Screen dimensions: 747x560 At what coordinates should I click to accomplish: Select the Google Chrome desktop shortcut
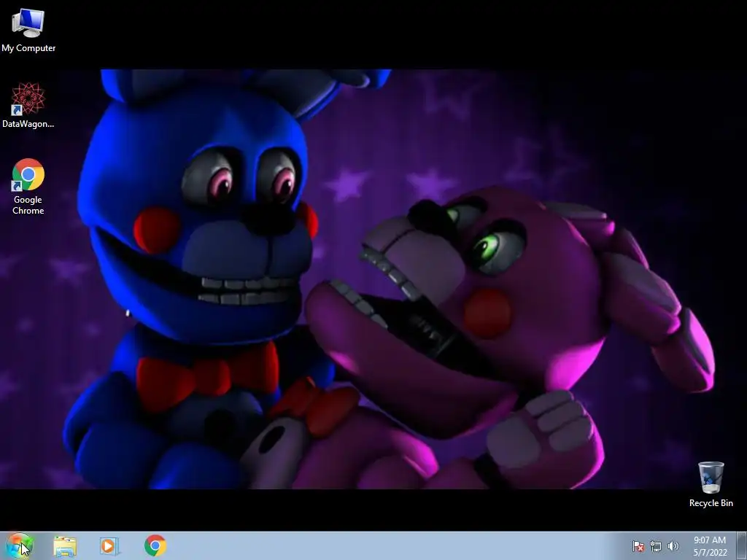pyautogui.click(x=28, y=187)
